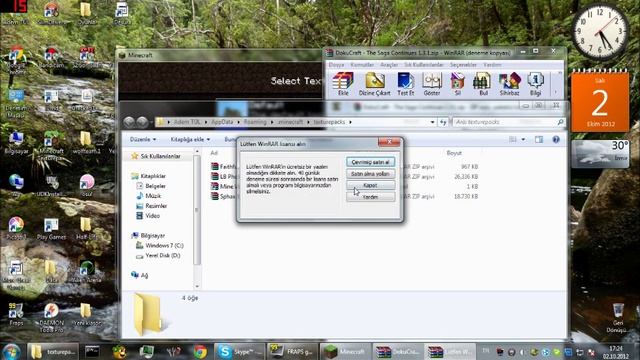
Task: Click the Sil (Delete) icon in WinRAR
Action: [457, 84]
